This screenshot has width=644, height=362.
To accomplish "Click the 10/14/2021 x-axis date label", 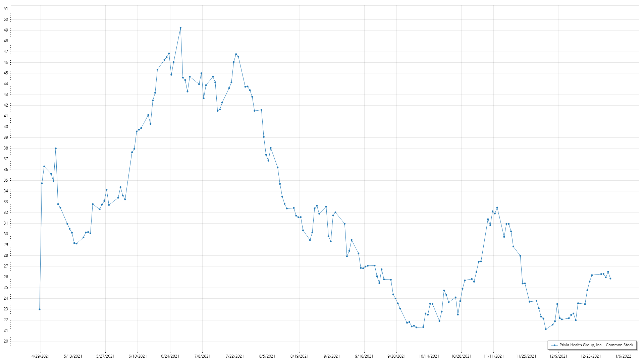I will click(429, 356).
